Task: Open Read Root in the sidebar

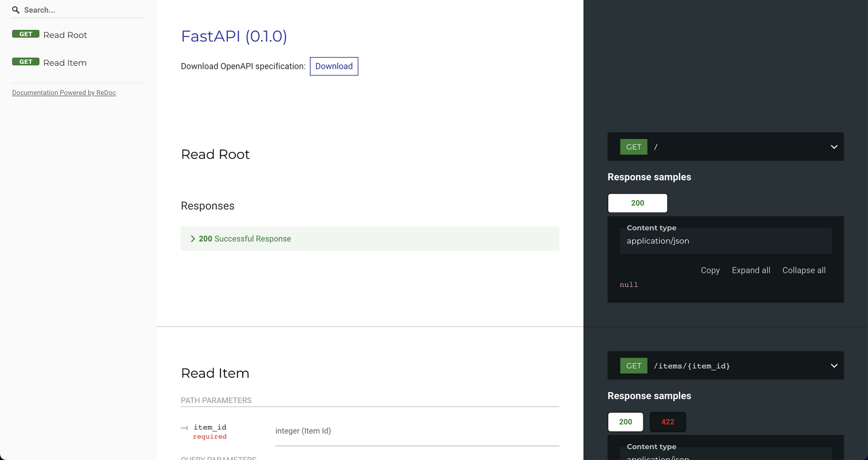Action: pos(65,35)
